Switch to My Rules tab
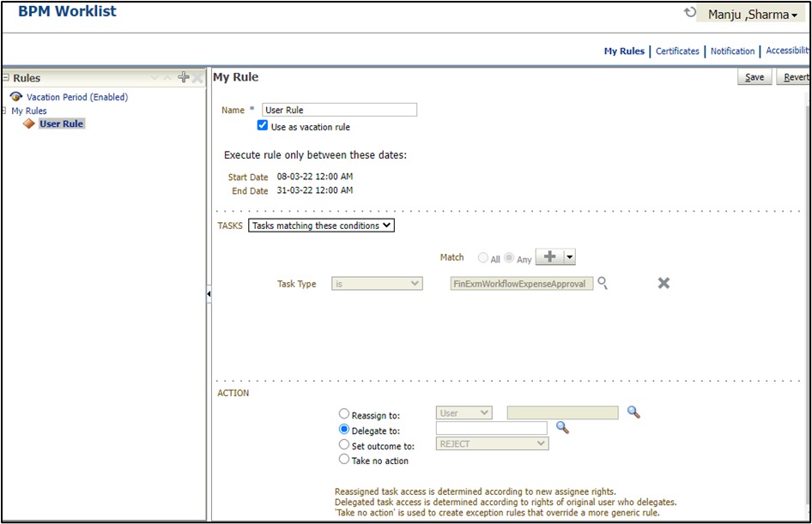This screenshot has width=812, height=524. (x=624, y=51)
